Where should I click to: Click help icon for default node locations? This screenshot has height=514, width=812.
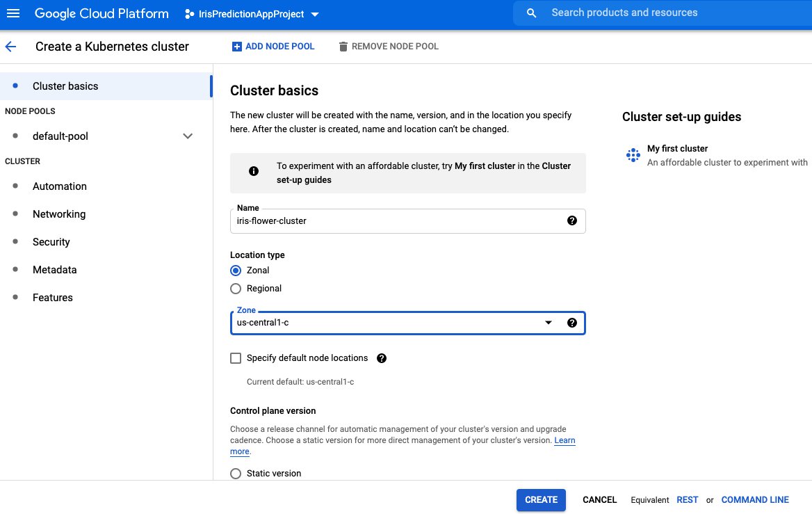click(x=381, y=358)
